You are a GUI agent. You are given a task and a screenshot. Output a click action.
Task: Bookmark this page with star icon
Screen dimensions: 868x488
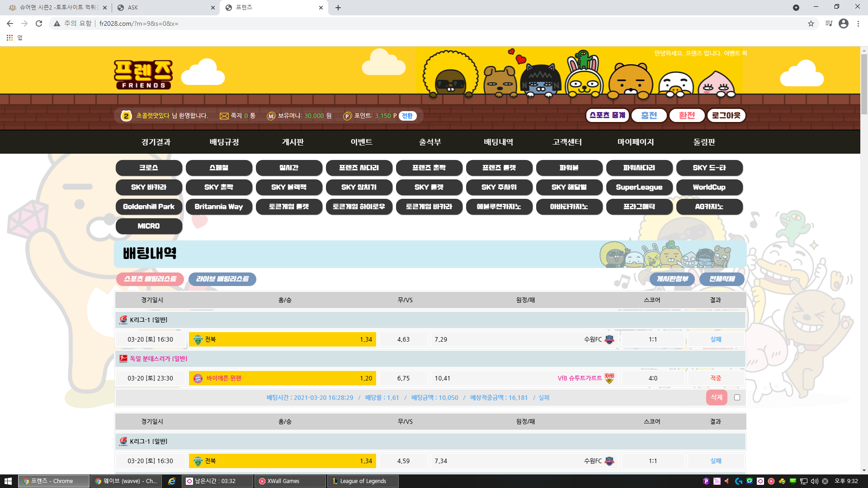(x=811, y=23)
